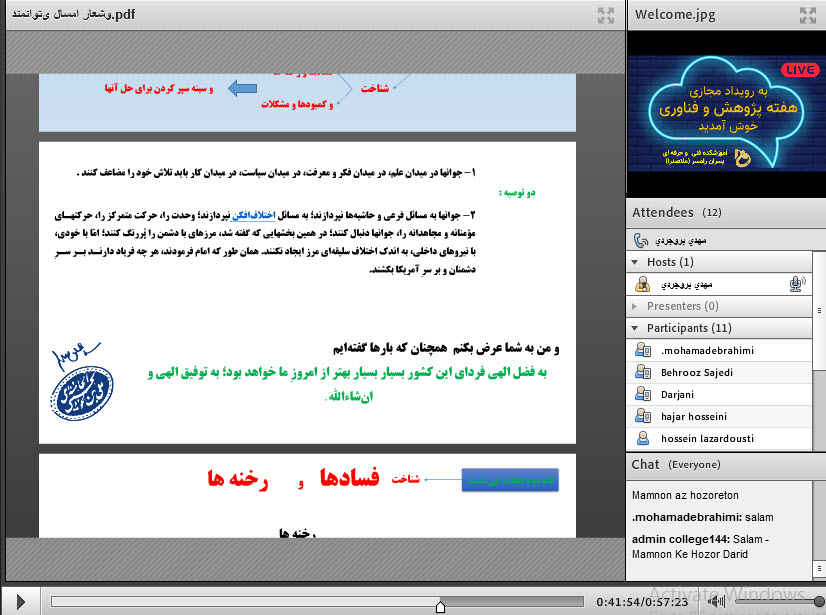Click the Attendees (12) pod title
The height and width of the screenshot is (615, 826).
click(677, 212)
